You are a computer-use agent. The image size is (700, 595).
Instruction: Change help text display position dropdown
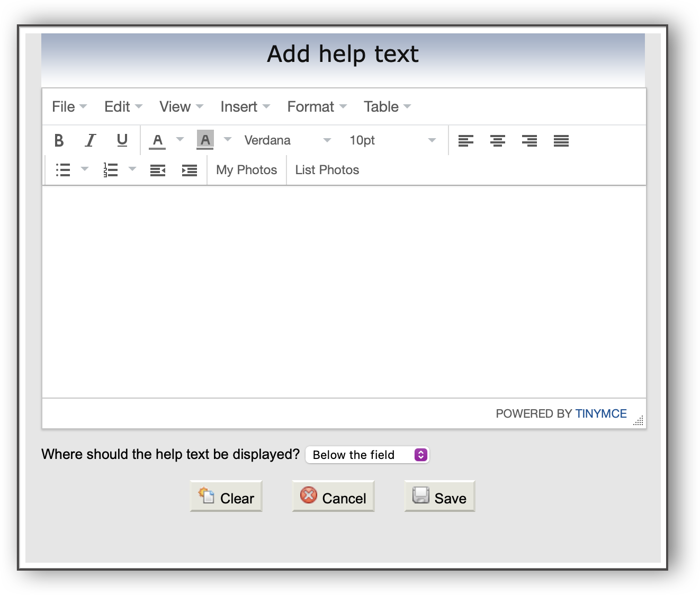pos(367,455)
